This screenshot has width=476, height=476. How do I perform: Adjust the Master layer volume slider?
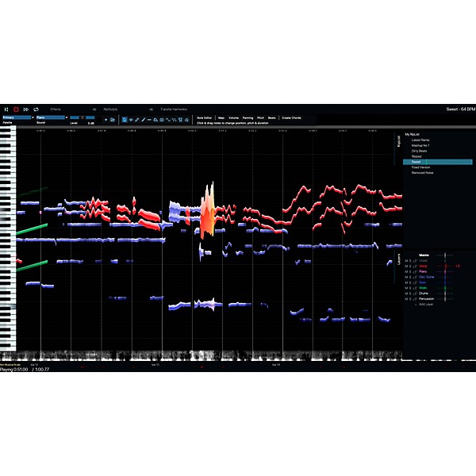pyautogui.click(x=445, y=255)
